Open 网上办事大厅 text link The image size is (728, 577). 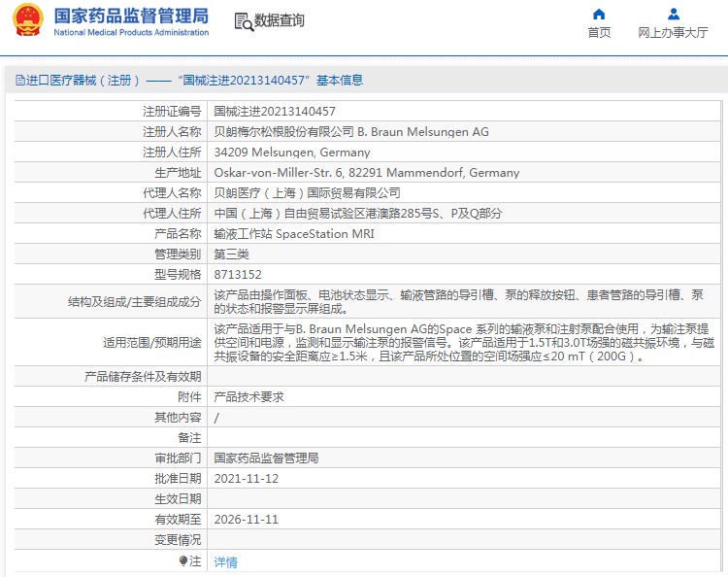[x=674, y=32]
